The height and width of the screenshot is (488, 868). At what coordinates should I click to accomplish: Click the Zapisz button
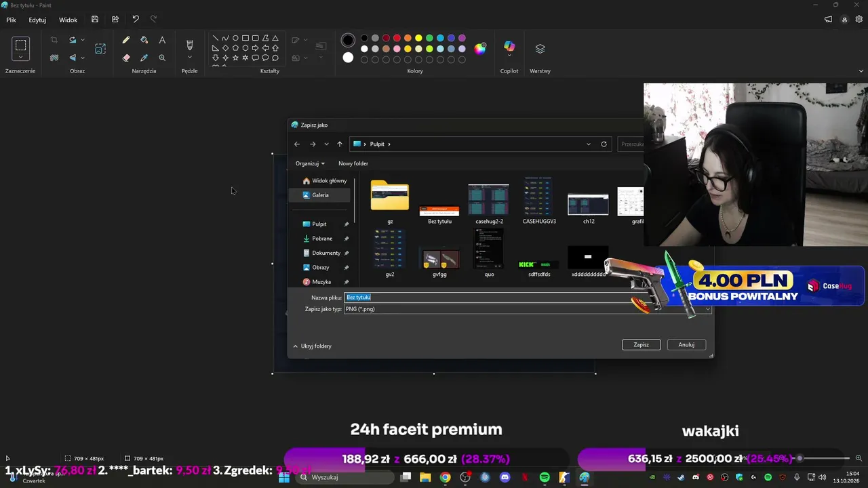pyautogui.click(x=642, y=344)
